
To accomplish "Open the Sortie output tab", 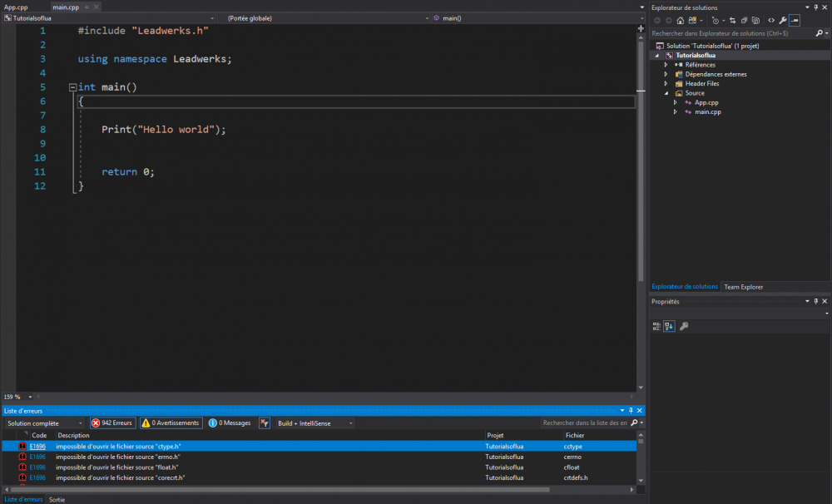I will (57, 500).
